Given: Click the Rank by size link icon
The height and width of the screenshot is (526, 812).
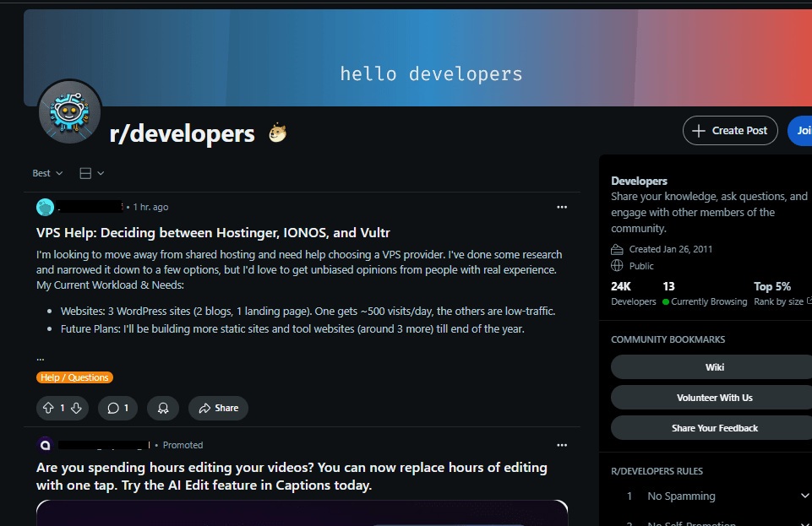Looking at the screenshot, I should pyautogui.click(x=809, y=301).
